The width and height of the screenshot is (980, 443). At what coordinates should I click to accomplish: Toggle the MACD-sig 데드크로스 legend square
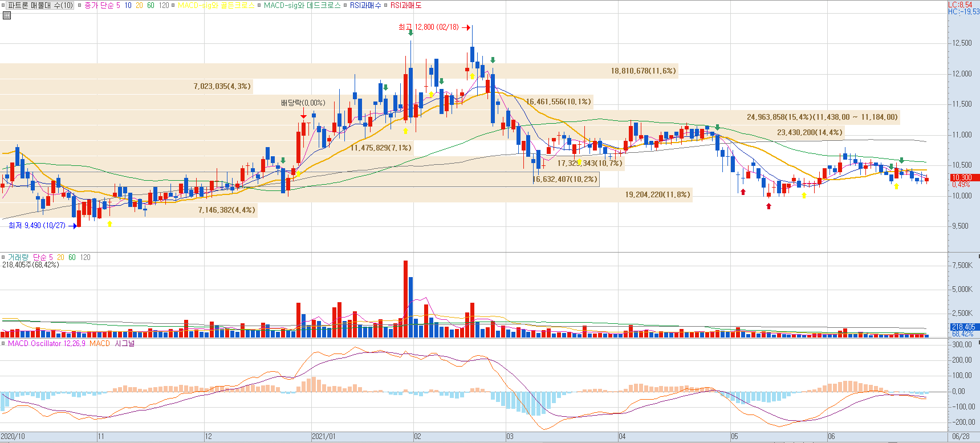coord(259,5)
